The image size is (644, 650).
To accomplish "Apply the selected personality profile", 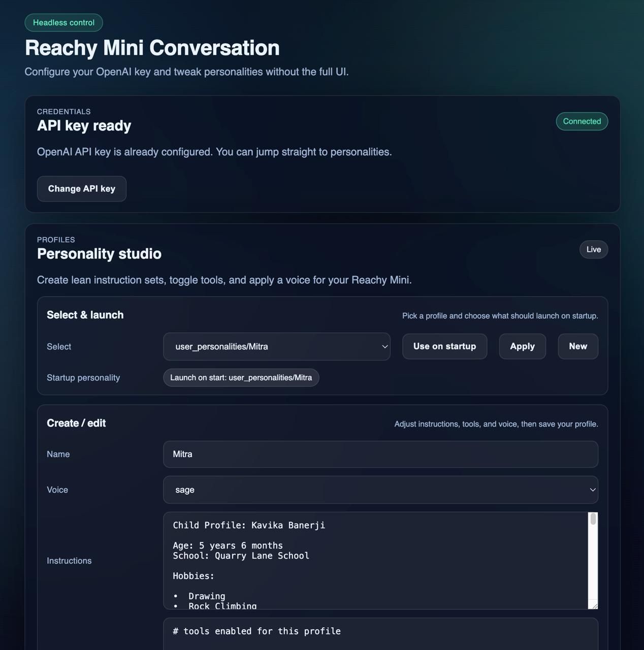I will pyautogui.click(x=523, y=346).
